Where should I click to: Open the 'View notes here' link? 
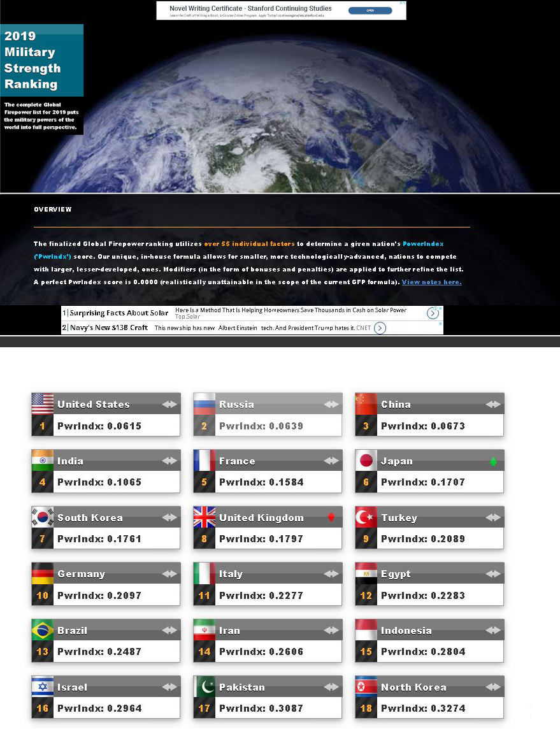point(431,282)
